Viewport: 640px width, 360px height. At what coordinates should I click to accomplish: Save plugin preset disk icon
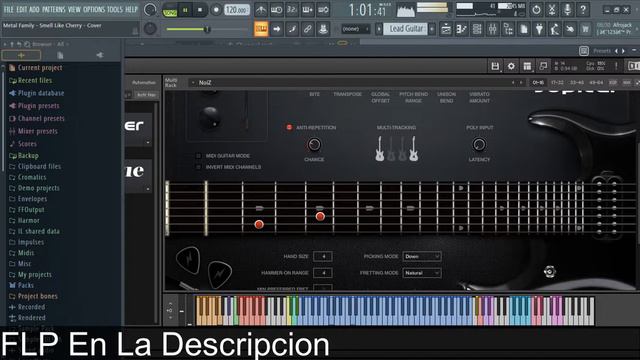click(x=495, y=66)
